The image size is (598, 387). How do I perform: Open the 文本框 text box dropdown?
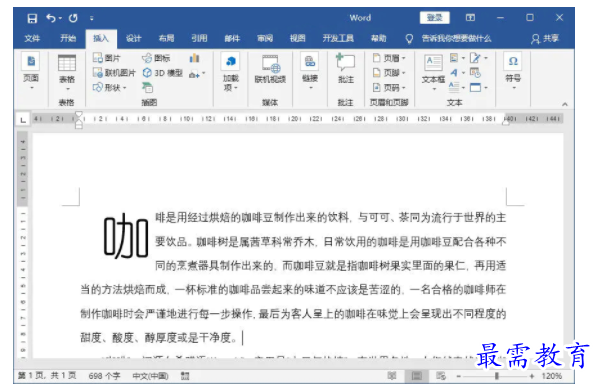[434, 72]
